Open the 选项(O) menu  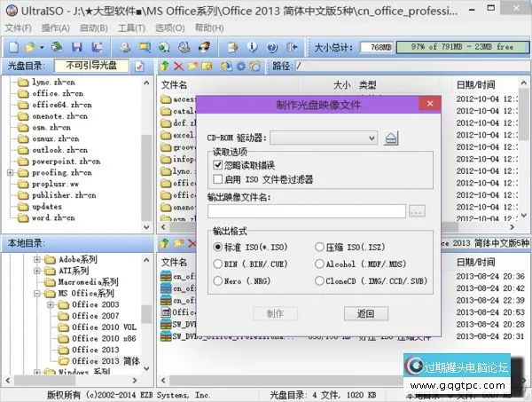pos(170,28)
